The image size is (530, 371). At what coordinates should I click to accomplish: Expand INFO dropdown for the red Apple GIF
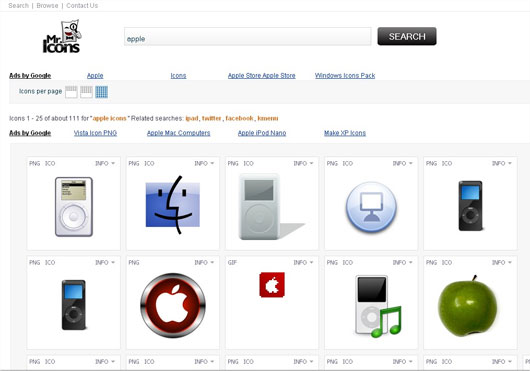(304, 263)
